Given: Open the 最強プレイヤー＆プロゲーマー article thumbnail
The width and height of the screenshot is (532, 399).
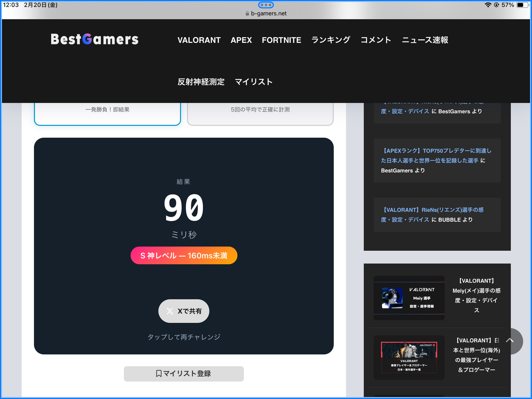Looking at the screenshot, I should tap(409, 357).
